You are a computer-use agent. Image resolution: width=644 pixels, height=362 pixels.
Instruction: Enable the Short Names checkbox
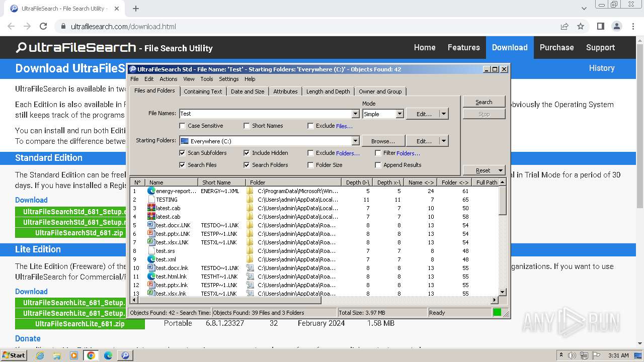point(247,126)
